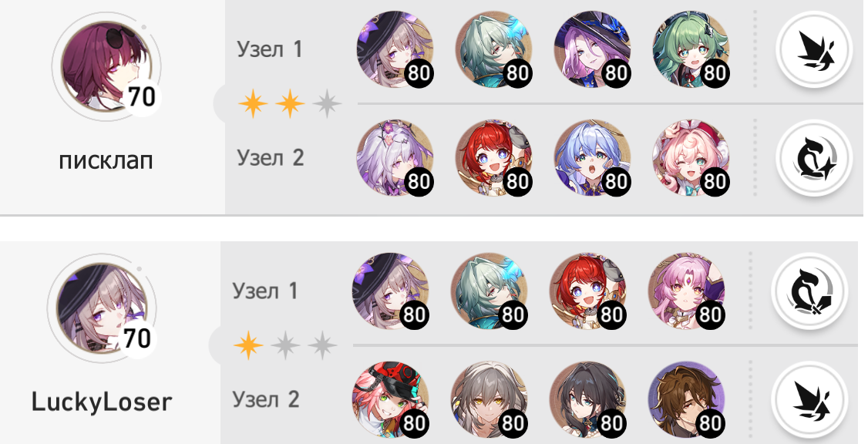Click round emblem button in писклап's Узел 2
Screen dimensions: 868x444
(812, 158)
